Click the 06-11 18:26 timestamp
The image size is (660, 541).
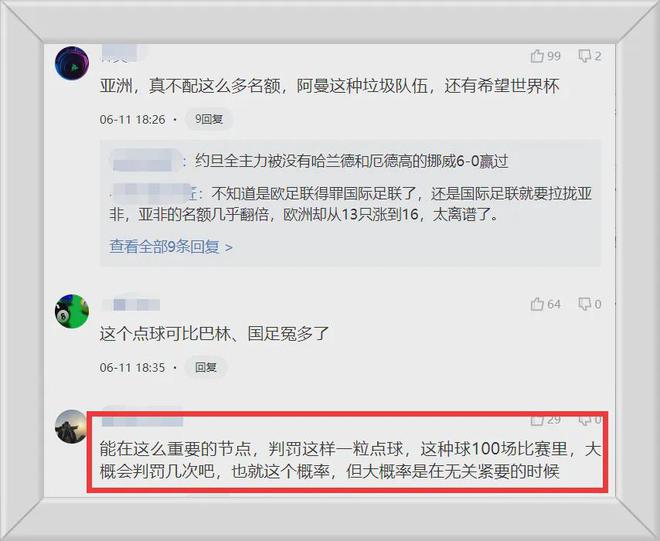point(133,120)
